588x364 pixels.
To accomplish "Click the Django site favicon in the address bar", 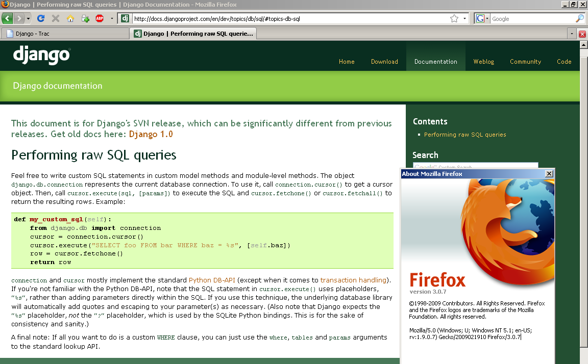I will (125, 18).
